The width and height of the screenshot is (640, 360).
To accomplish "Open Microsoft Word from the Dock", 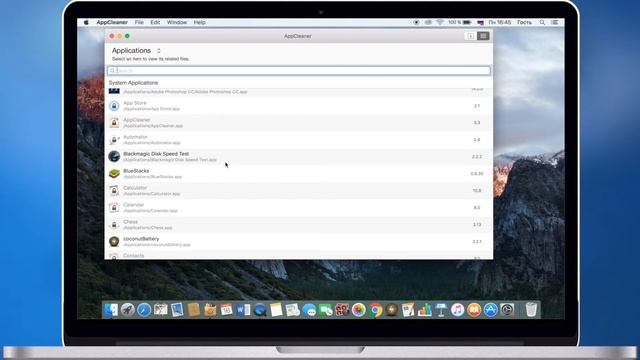I will 243,310.
